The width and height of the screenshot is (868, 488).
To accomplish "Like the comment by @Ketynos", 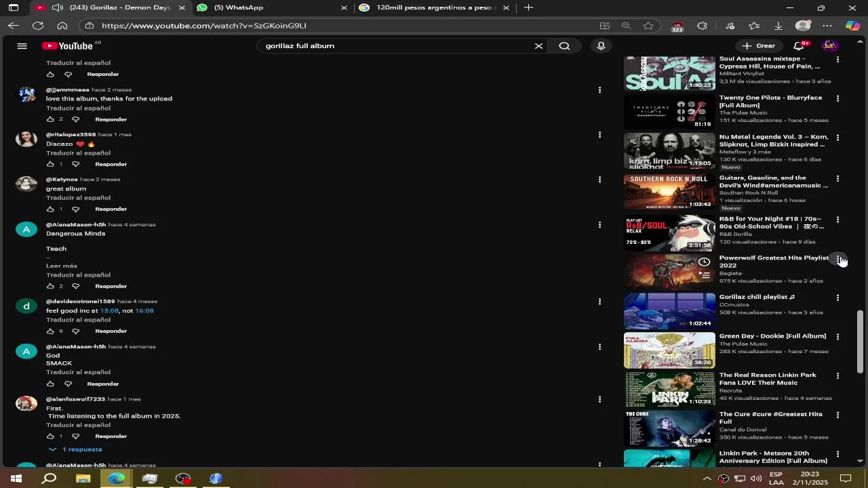I will (x=50, y=209).
